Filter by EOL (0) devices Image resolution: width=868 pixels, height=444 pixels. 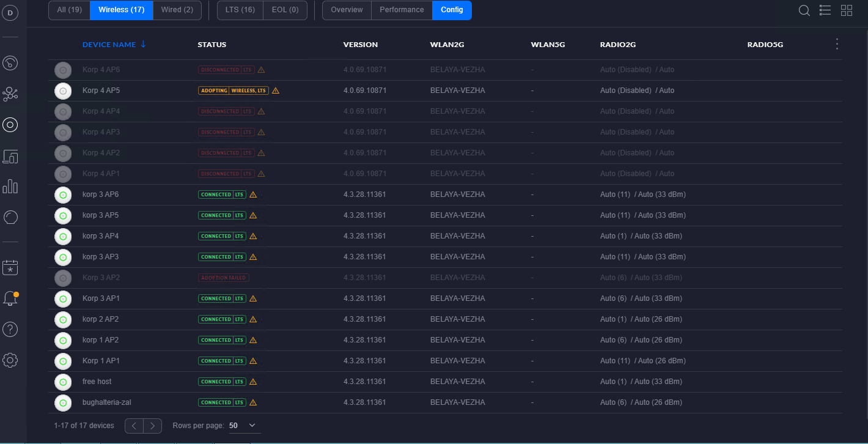tap(285, 10)
